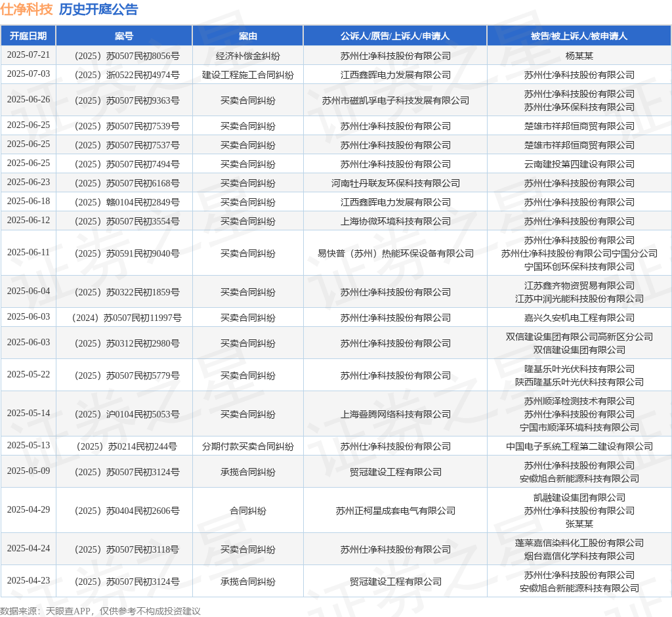
Task: Click the 被告/被上诉人/被申请人 column header
Action: pos(579,36)
